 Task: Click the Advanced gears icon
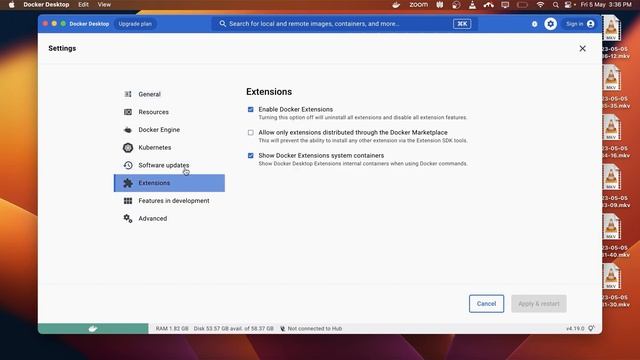coord(128,218)
